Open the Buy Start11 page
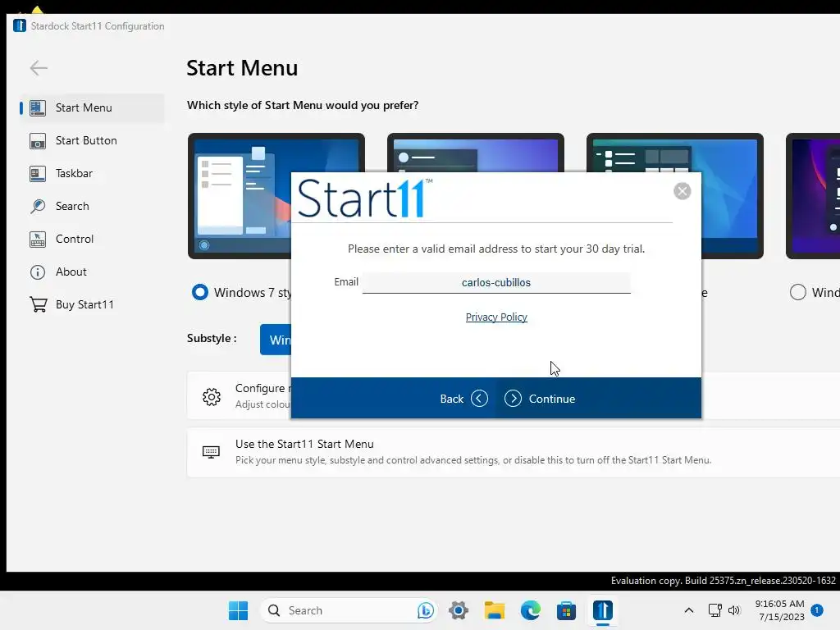The width and height of the screenshot is (840, 630). [92, 304]
